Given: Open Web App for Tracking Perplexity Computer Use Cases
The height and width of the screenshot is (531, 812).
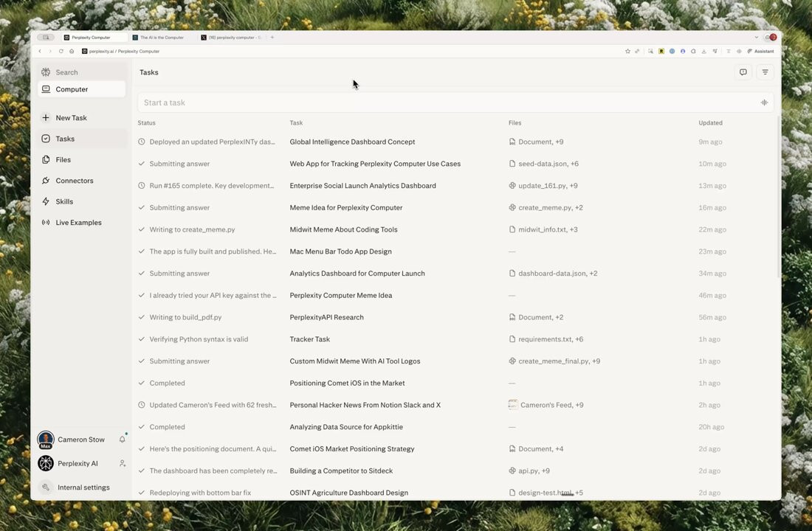Looking at the screenshot, I should click(375, 164).
